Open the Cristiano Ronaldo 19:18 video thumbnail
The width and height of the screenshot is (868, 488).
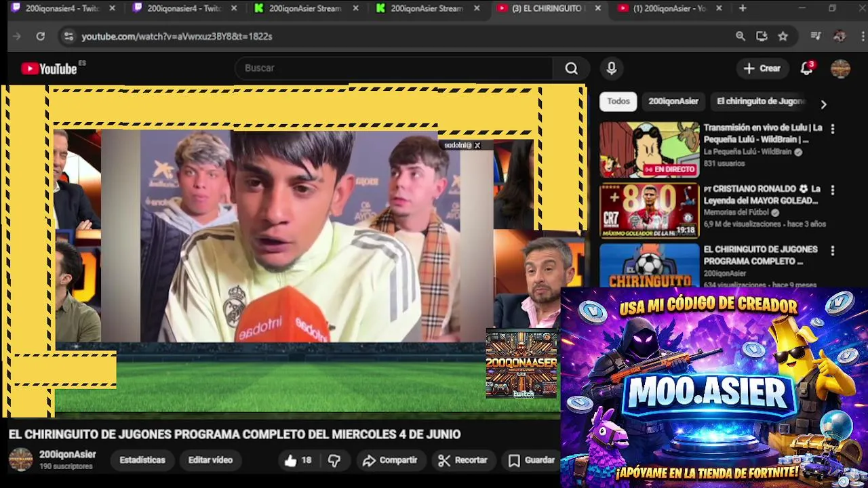point(649,211)
